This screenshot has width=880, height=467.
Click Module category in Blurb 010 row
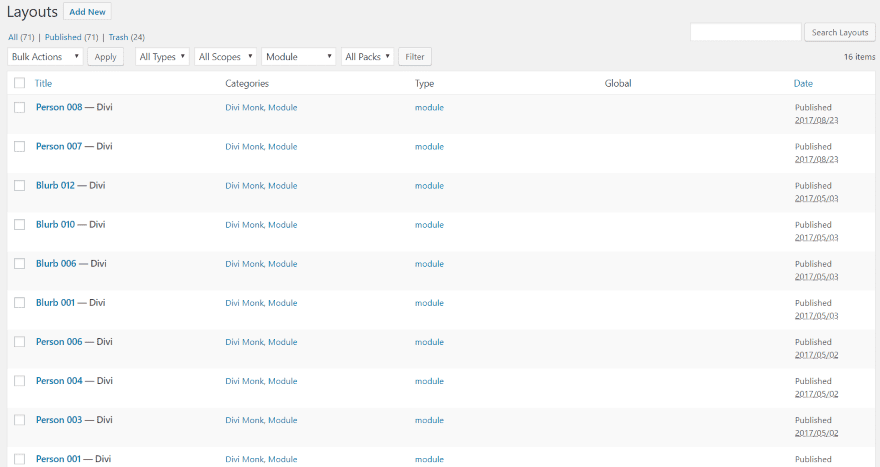click(283, 225)
